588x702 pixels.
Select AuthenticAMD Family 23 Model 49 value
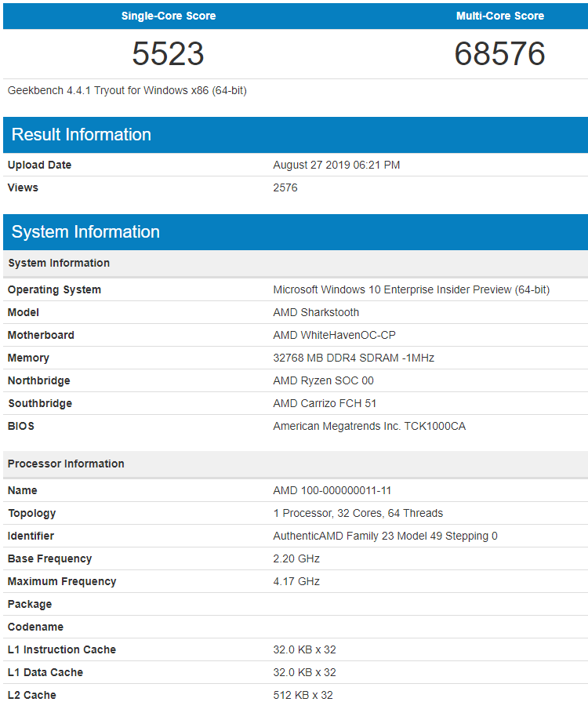385,536
